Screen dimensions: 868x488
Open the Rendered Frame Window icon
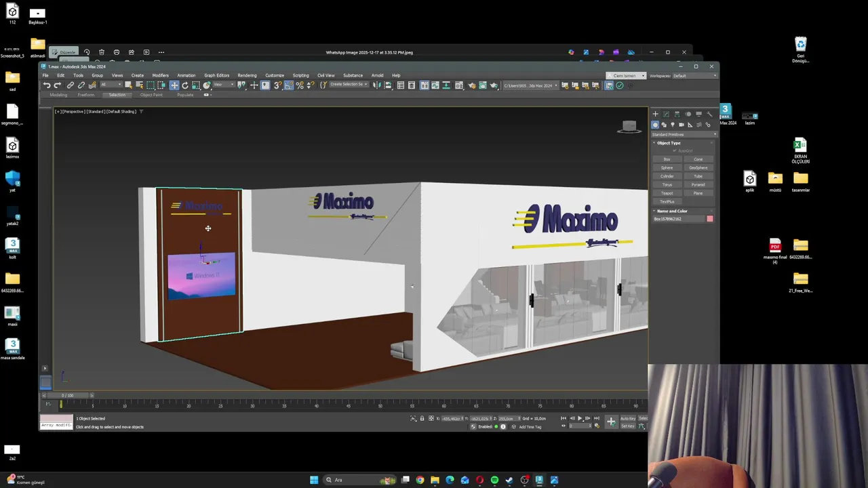tap(484, 85)
